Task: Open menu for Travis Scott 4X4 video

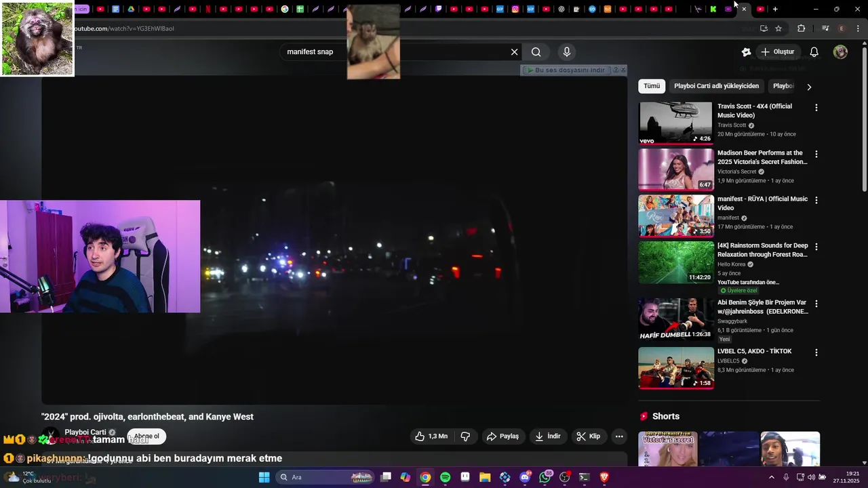Action: tap(816, 108)
